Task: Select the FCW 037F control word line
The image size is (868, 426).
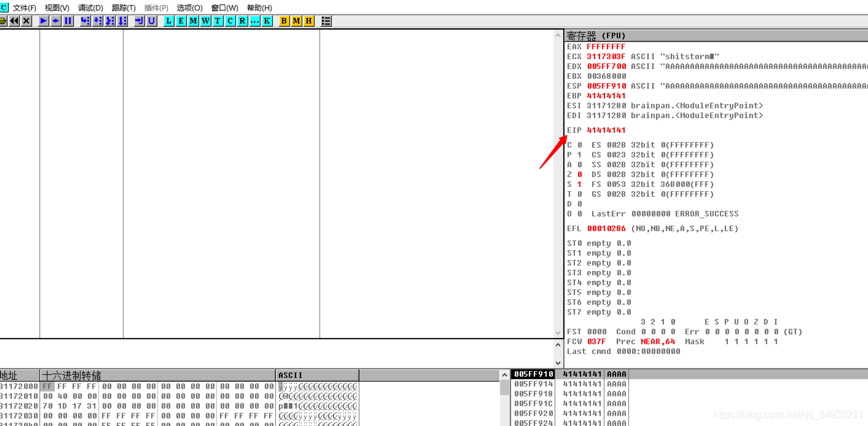Action: coord(672,342)
